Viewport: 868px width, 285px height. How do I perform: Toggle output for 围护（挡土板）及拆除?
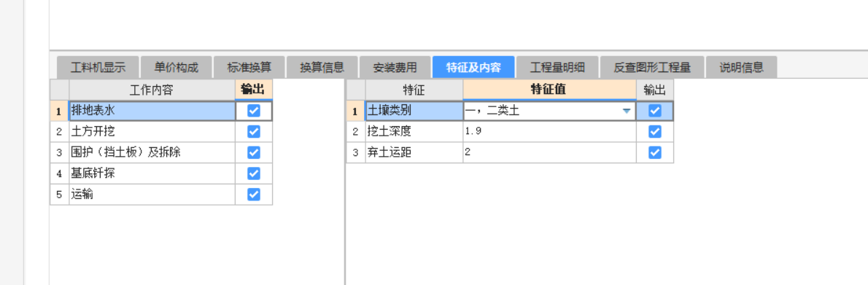pos(254,153)
